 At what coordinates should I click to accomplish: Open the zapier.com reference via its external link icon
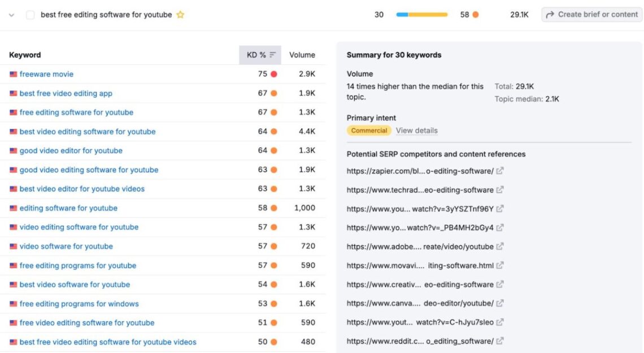tap(499, 171)
